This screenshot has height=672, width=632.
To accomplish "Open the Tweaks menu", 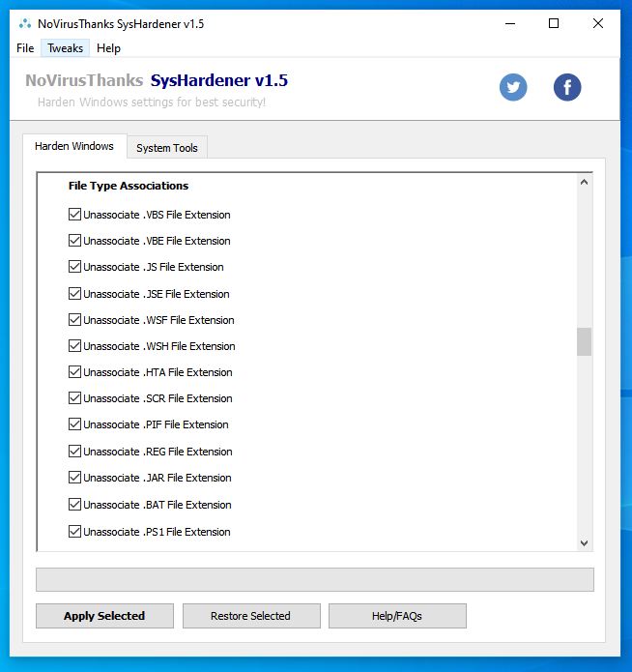I will point(65,48).
